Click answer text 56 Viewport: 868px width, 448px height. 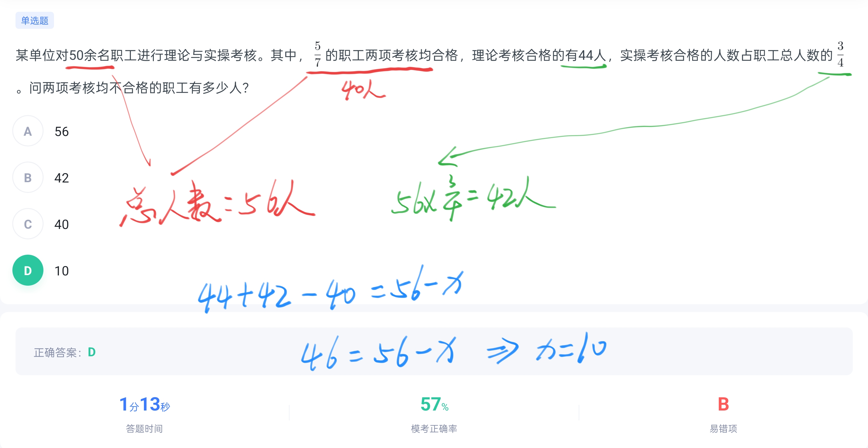coord(62,132)
